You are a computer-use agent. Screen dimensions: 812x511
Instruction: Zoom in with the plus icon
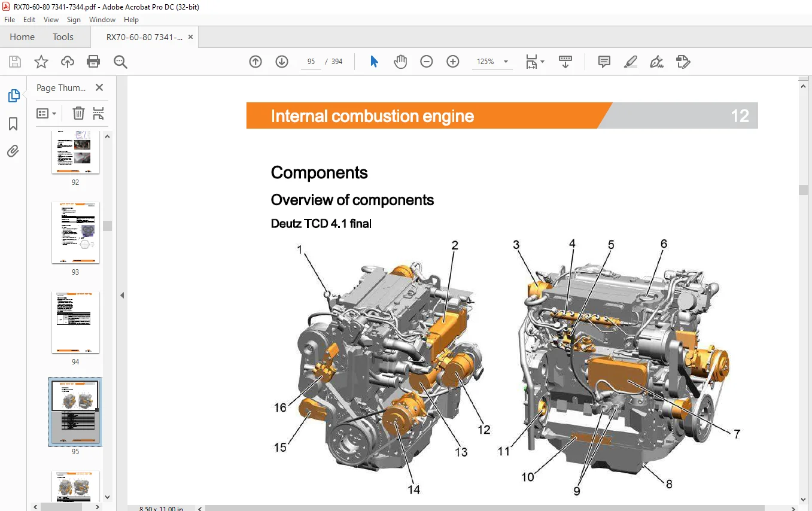click(453, 62)
